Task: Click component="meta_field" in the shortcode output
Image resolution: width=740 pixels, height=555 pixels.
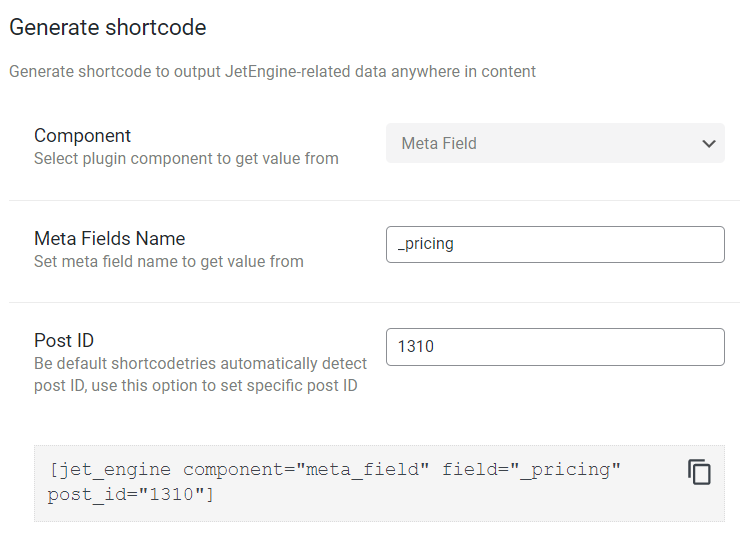Action: point(306,470)
